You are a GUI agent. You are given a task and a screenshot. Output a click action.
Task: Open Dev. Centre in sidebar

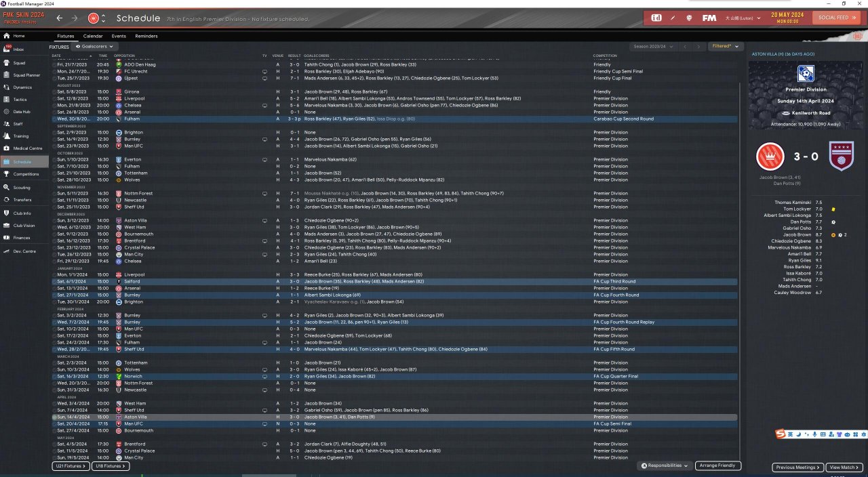pyautogui.click(x=24, y=251)
